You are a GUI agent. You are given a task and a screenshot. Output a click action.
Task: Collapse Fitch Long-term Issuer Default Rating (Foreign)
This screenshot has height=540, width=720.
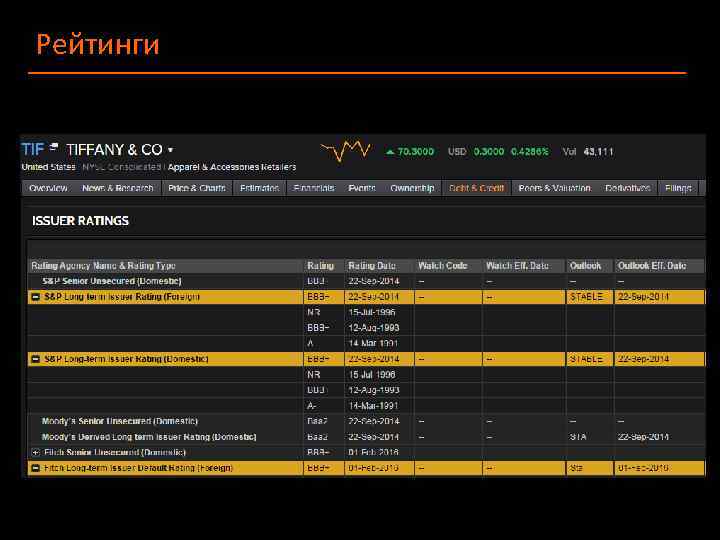(x=35, y=468)
